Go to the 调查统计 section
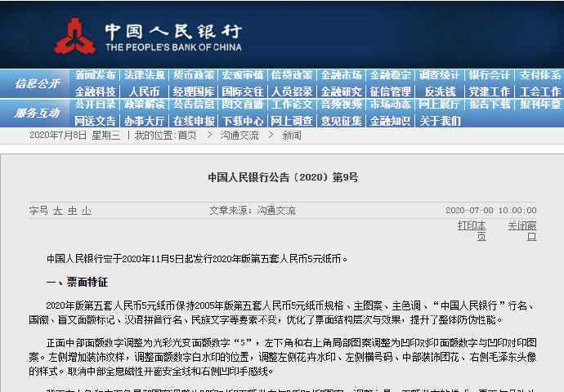The height and width of the screenshot is (392, 564). coord(440,75)
